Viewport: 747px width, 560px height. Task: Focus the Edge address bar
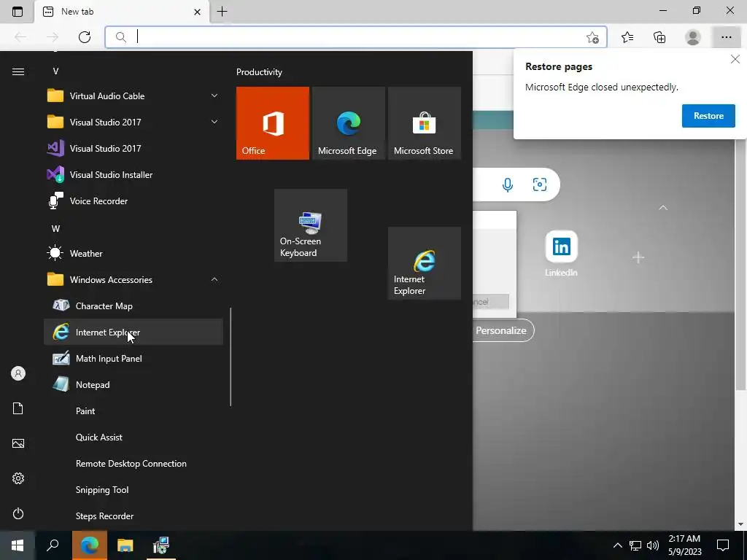(356, 37)
